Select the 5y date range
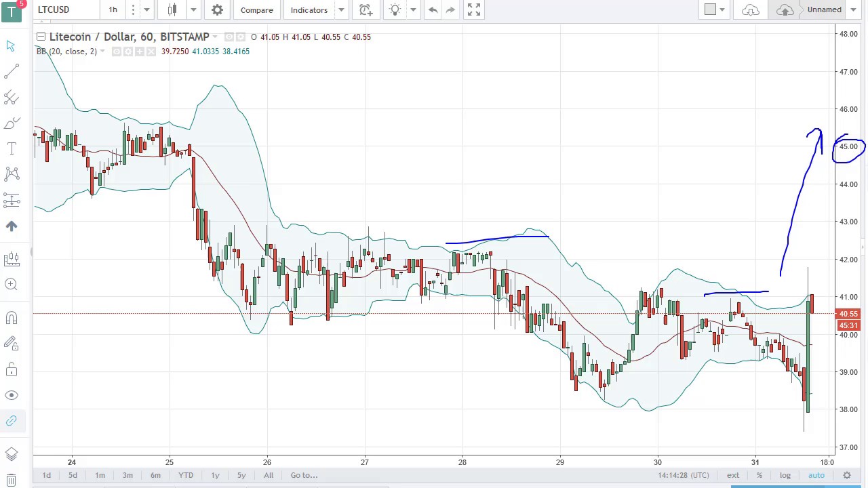 241,475
